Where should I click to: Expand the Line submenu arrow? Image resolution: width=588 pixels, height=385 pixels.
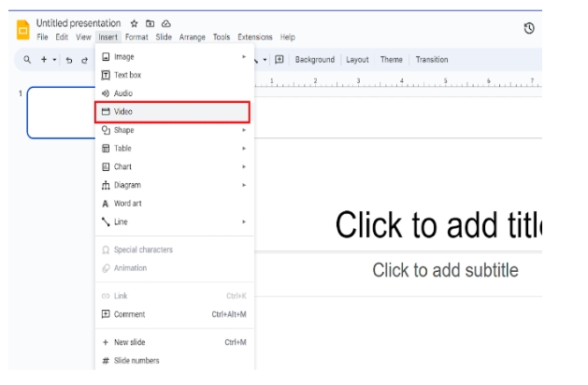click(x=244, y=221)
